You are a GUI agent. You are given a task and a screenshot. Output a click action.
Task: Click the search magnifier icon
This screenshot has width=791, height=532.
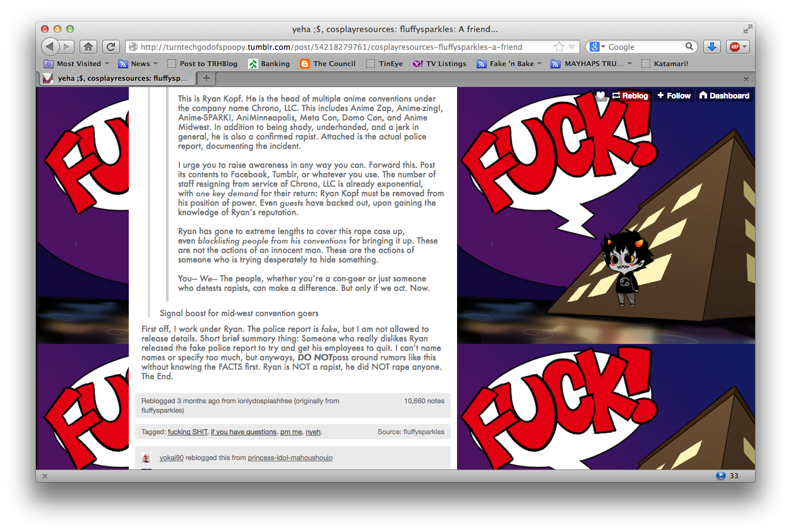point(689,47)
